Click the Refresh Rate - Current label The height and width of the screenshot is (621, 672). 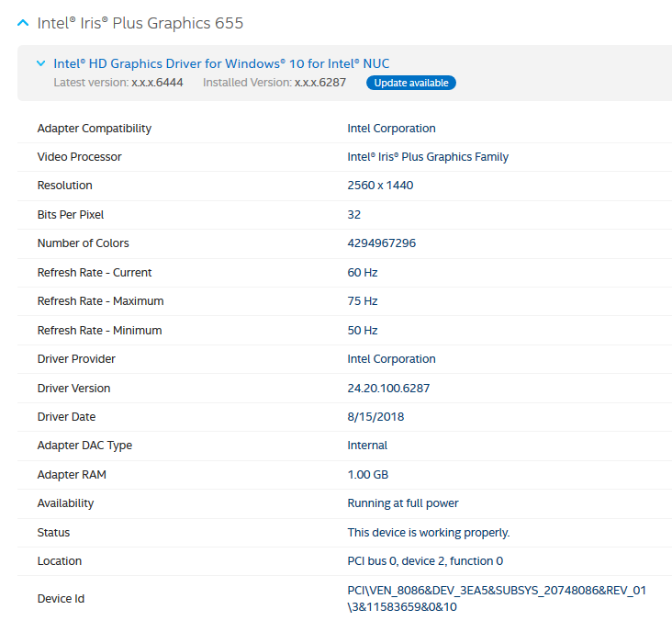95,272
